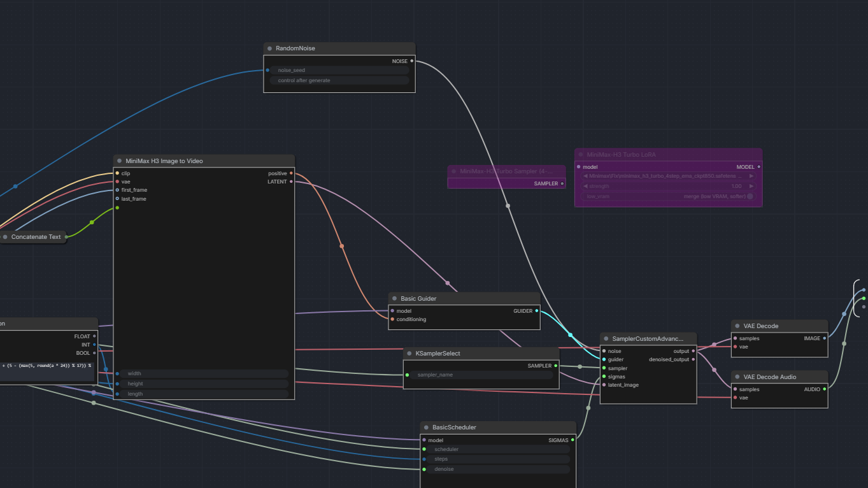
Task: Open the control after generate combo
Action: [339, 80]
